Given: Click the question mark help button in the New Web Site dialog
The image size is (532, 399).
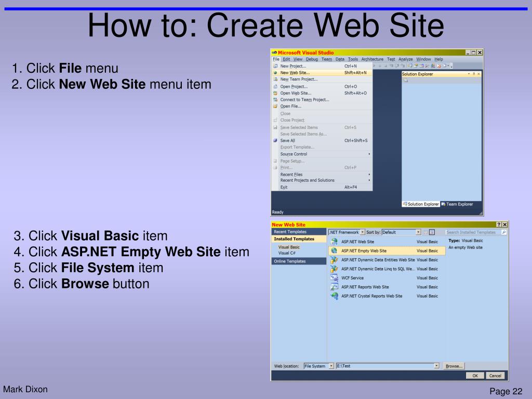Looking at the screenshot, I should [x=499, y=224].
